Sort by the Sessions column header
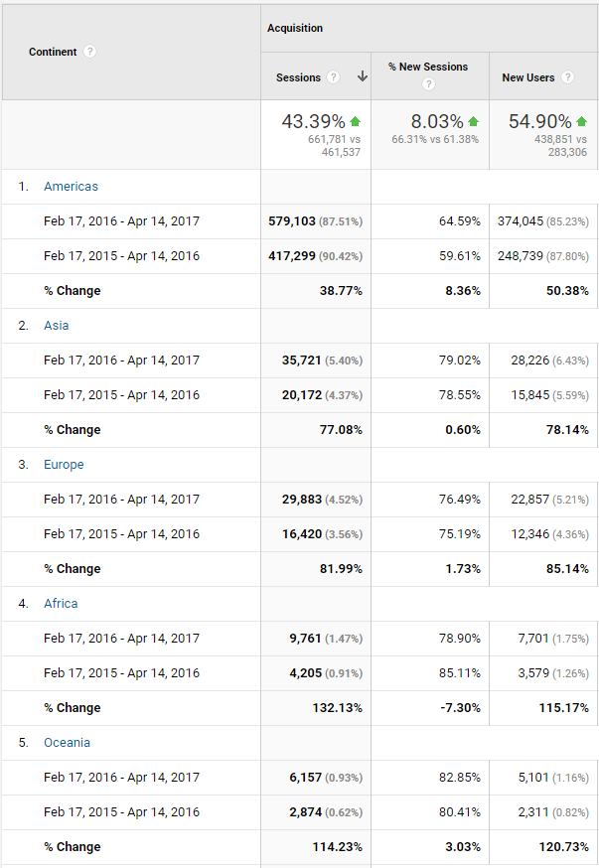This screenshot has height=868, width=599. [298, 77]
